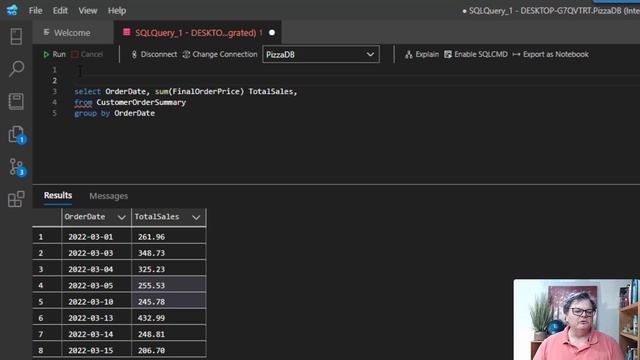
Task: Click the Run query play icon
Action: coord(46,54)
